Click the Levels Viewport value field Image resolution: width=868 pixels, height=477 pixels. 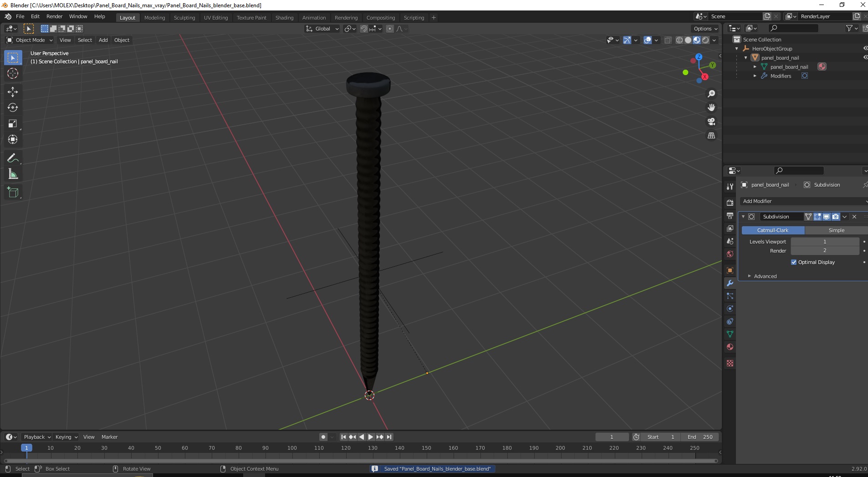tap(825, 242)
